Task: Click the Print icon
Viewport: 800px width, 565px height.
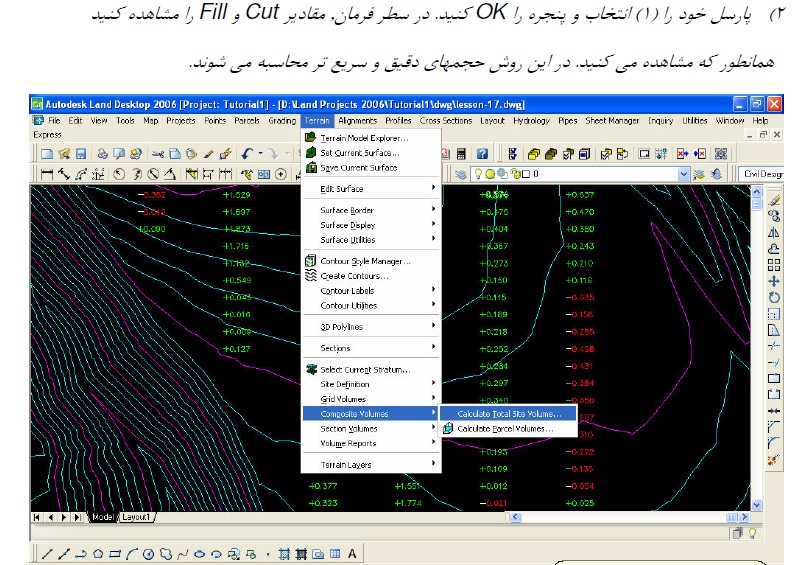Action: (x=103, y=154)
